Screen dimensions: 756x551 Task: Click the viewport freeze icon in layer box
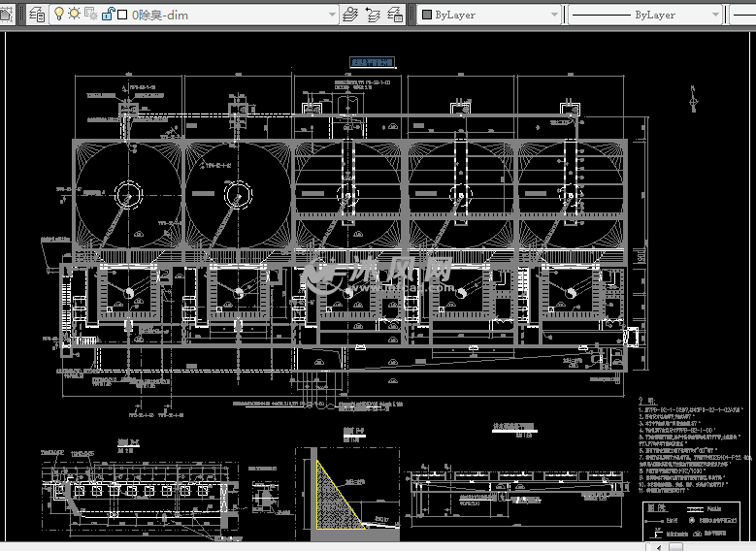(x=91, y=15)
